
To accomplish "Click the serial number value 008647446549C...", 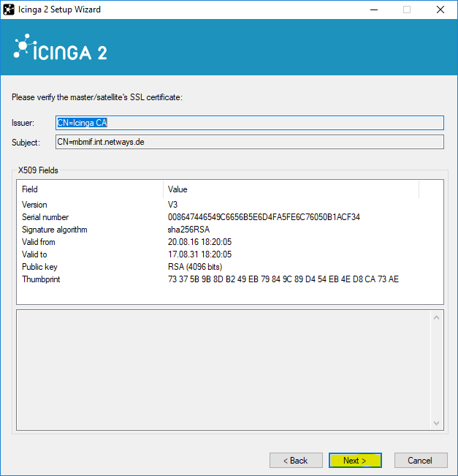I will pos(264,217).
